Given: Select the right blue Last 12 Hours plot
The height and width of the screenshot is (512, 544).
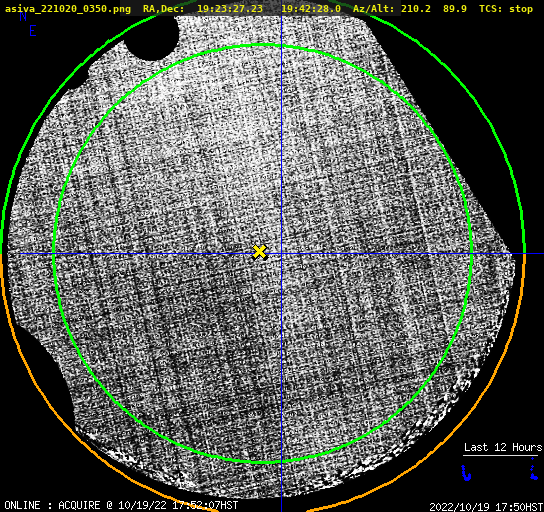Looking at the screenshot, I should (534, 470).
